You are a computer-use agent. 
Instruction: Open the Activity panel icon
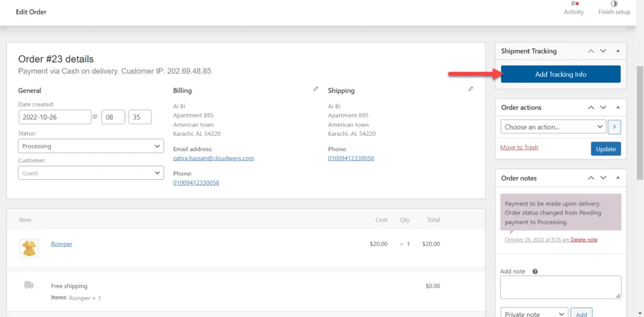coord(574,4)
